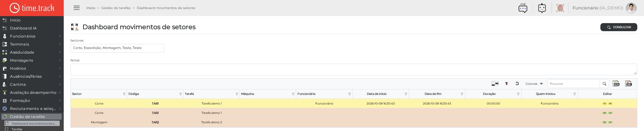Open filter on the Funcionário column
The height and width of the screenshot is (131, 644).
[350, 94]
